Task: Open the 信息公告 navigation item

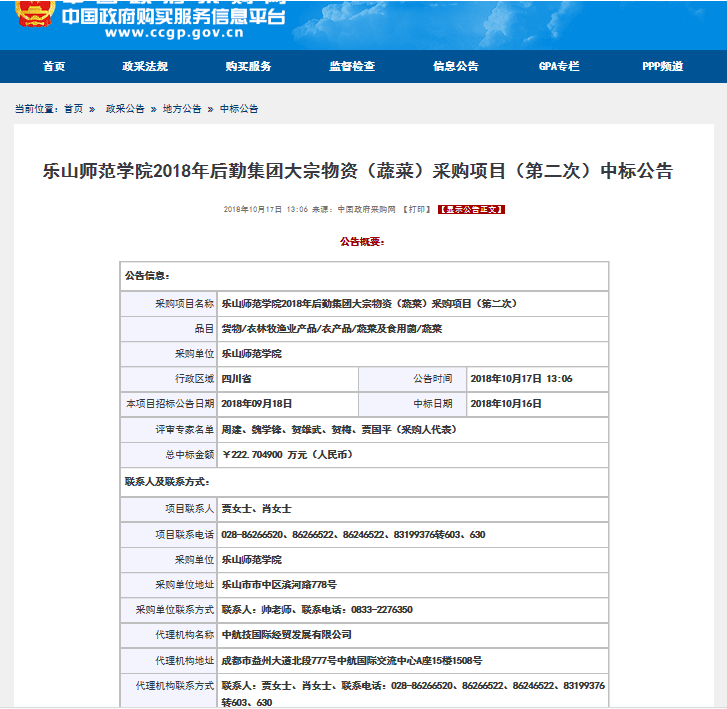Action: [x=456, y=66]
